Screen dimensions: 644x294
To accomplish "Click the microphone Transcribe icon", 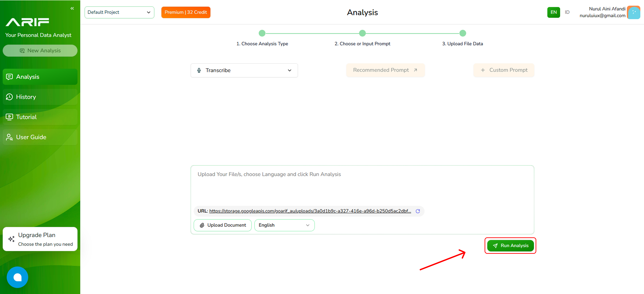I will 199,70.
